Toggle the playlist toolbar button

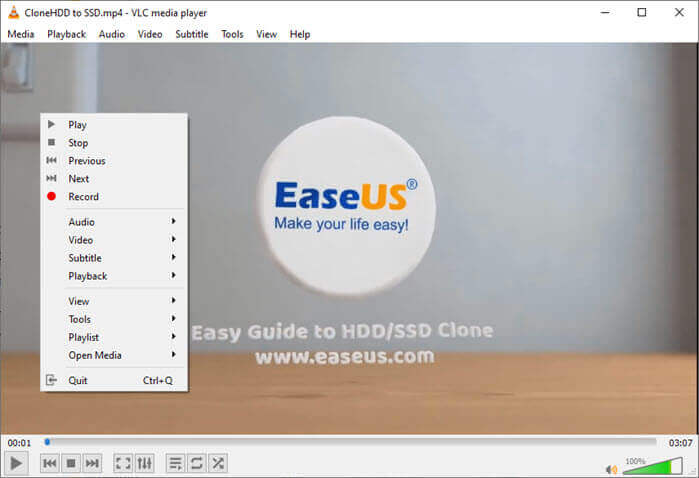175,463
